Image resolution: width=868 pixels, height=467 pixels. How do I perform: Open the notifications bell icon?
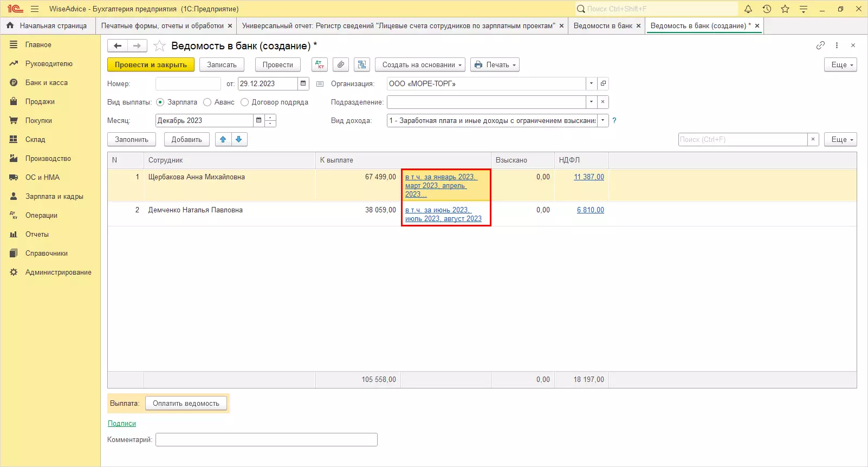748,9
